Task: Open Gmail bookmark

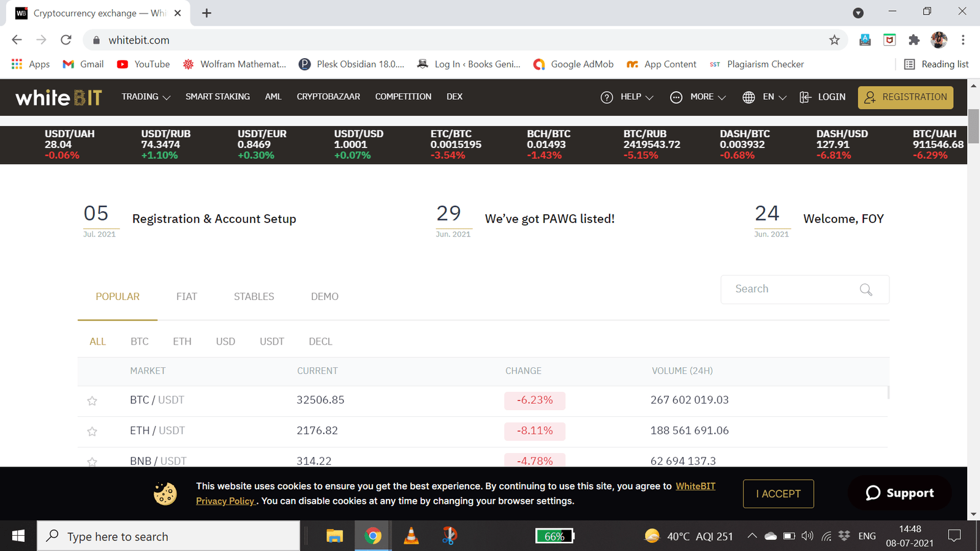Action: [x=83, y=64]
